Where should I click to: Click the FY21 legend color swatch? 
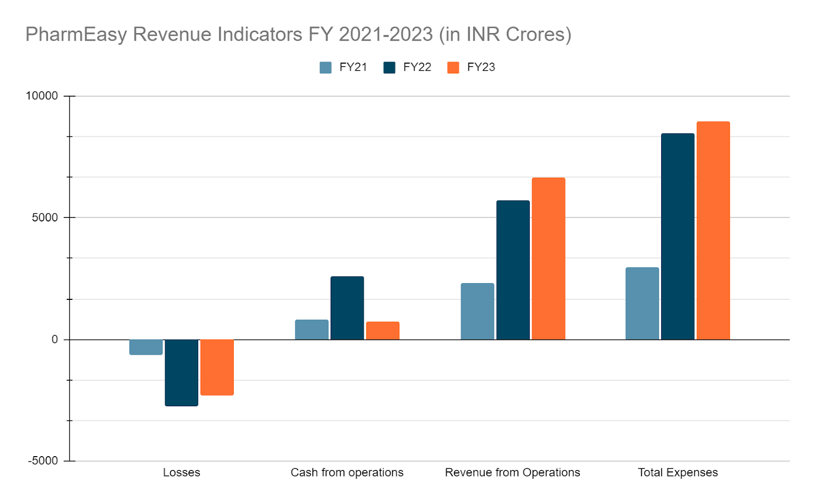click(325, 68)
